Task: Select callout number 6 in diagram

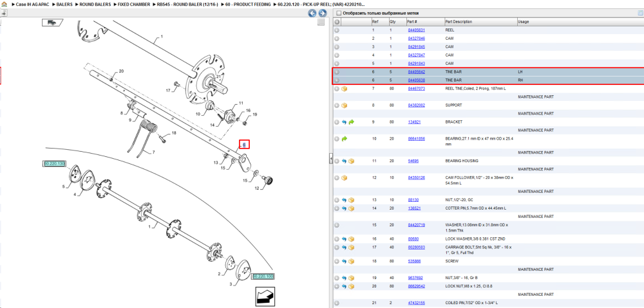Action: (x=244, y=145)
